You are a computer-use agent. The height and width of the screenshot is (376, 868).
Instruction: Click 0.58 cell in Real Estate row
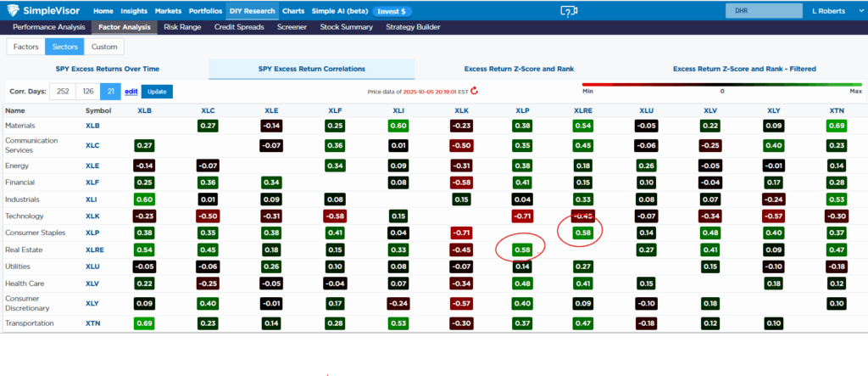pos(522,250)
